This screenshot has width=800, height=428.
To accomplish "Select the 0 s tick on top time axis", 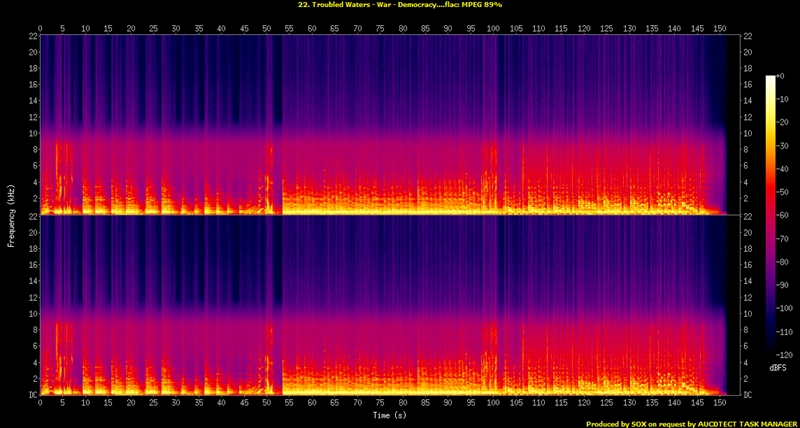I will pyautogui.click(x=41, y=28).
